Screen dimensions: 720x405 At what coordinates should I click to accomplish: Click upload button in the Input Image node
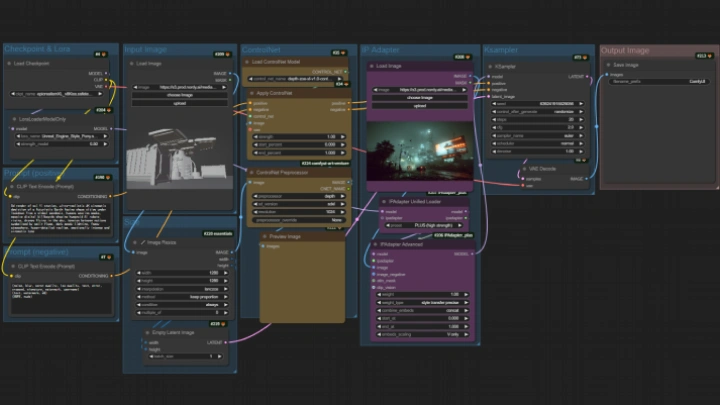click(x=179, y=102)
